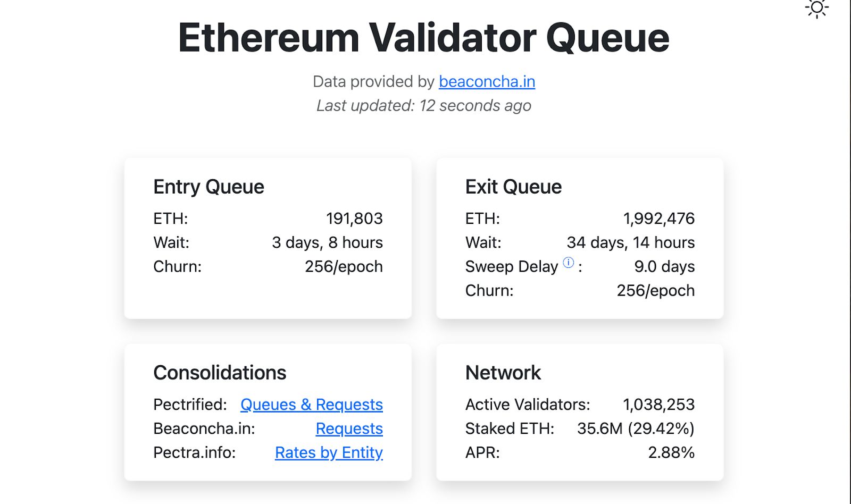Screen dimensions: 851x504
Task: Open the Beaconcha.in Requests link
Action: pos(349,429)
